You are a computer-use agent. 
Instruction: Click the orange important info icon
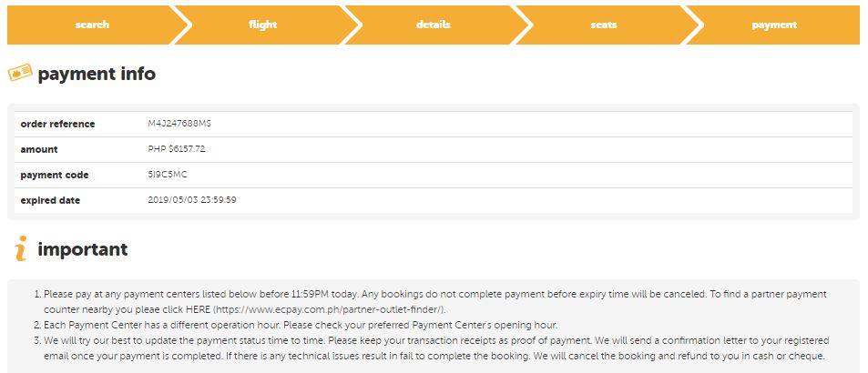(x=19, y=248)
